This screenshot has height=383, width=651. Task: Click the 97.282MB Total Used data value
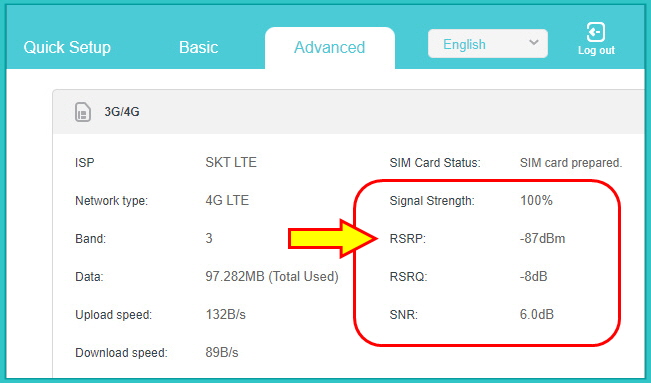point(272,277)
